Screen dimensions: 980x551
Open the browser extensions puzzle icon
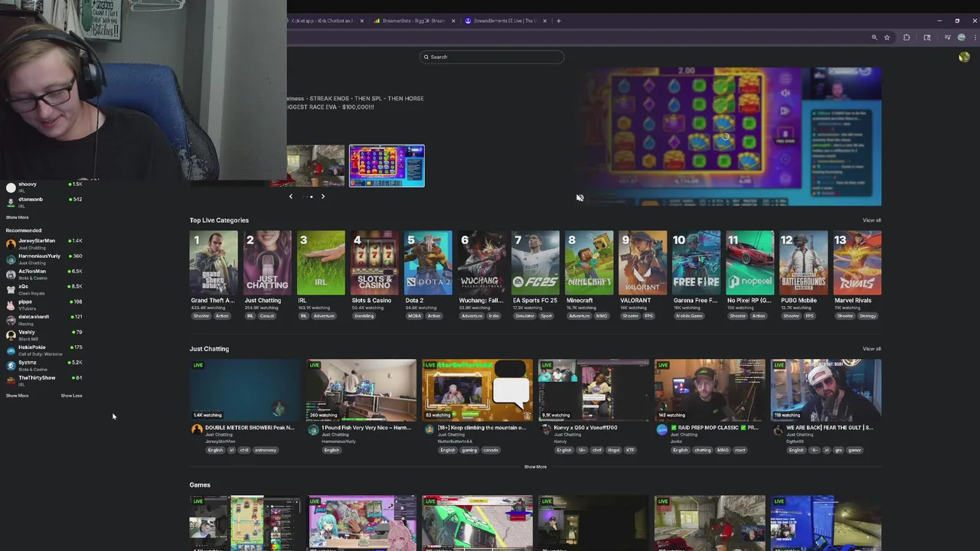tap(906, 37)
